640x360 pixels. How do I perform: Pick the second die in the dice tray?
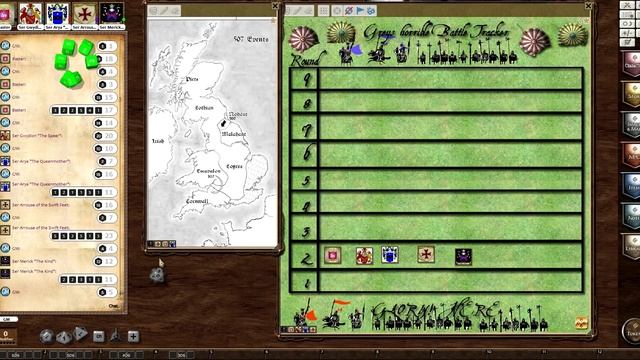[x=63, y=337]
